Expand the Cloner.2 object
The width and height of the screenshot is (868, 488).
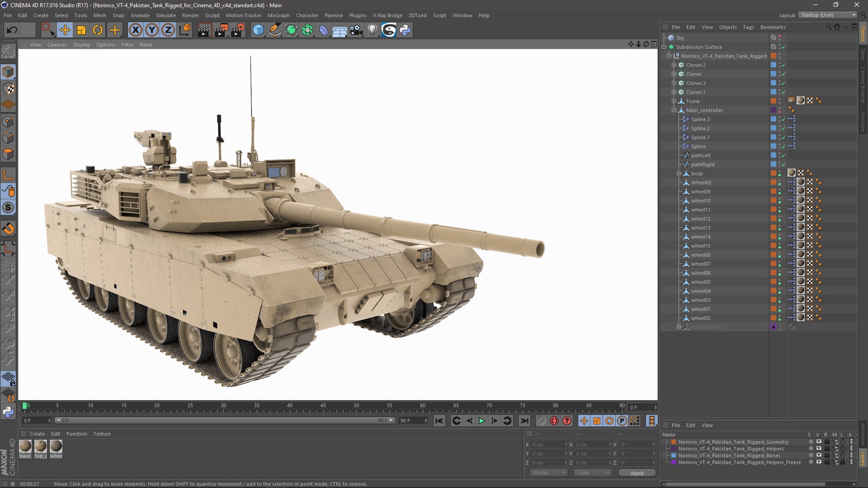point(674,65)
